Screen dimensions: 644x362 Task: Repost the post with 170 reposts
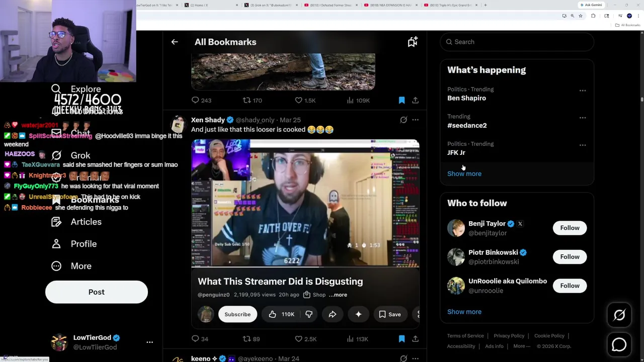click(x=253, y=100)
